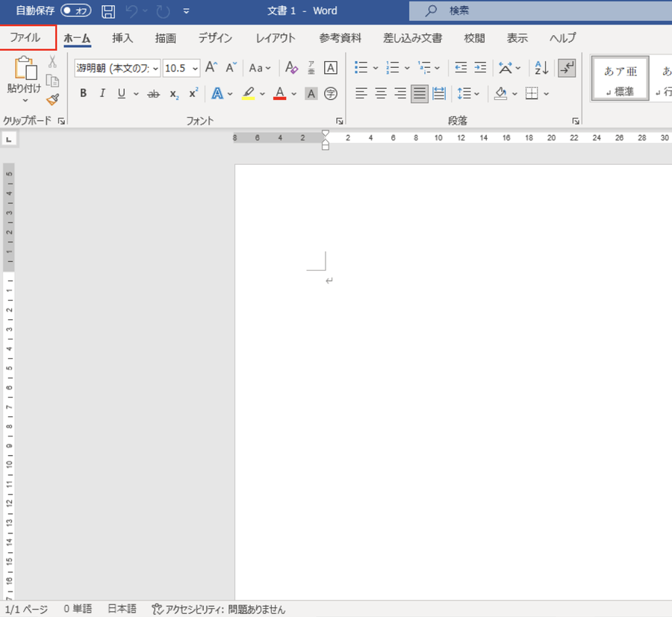Switch to the 校閲 tab
Screen dimensions: 672x617
tap(474, 38)
